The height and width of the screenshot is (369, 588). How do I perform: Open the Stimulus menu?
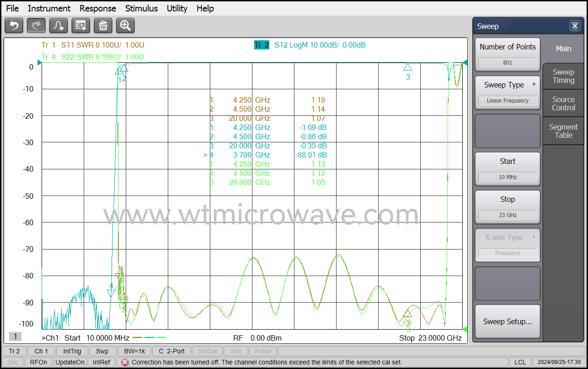point(141,8)
